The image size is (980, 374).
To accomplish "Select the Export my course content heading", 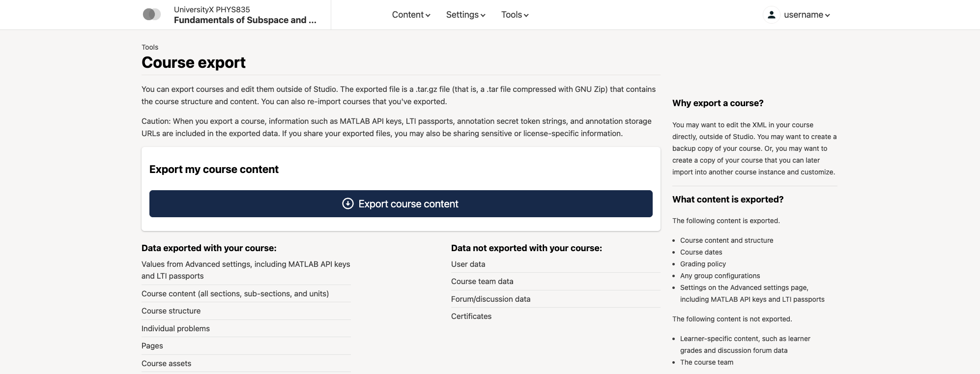I will coord(214,170).
